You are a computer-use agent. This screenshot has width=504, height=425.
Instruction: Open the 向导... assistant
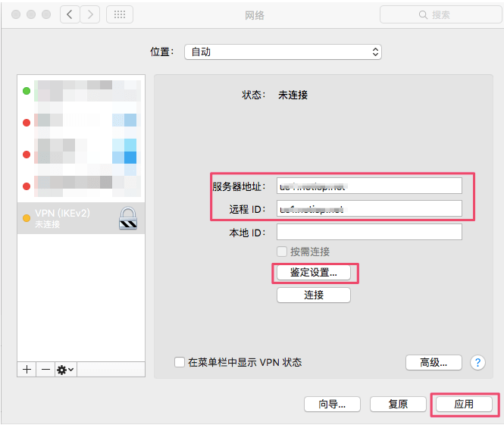(x=332, y=404)
